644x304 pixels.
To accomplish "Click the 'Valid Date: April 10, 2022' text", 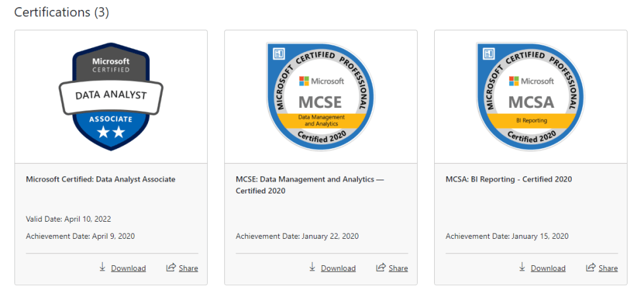I will click(x=73, y=219).
